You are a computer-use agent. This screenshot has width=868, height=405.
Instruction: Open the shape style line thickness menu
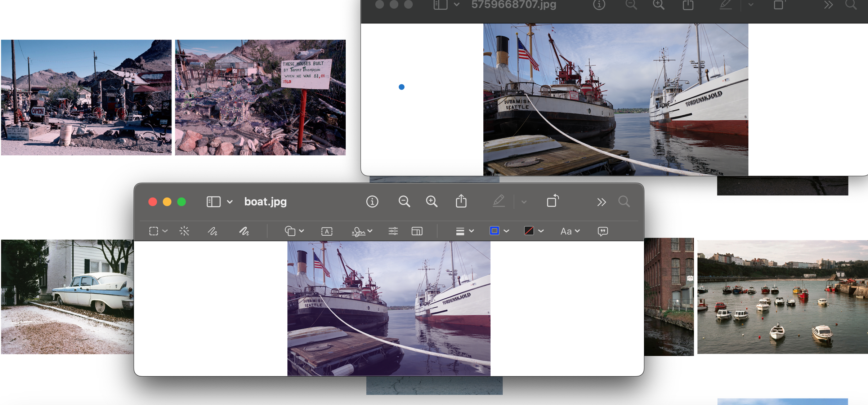click(x=464, y=231)
